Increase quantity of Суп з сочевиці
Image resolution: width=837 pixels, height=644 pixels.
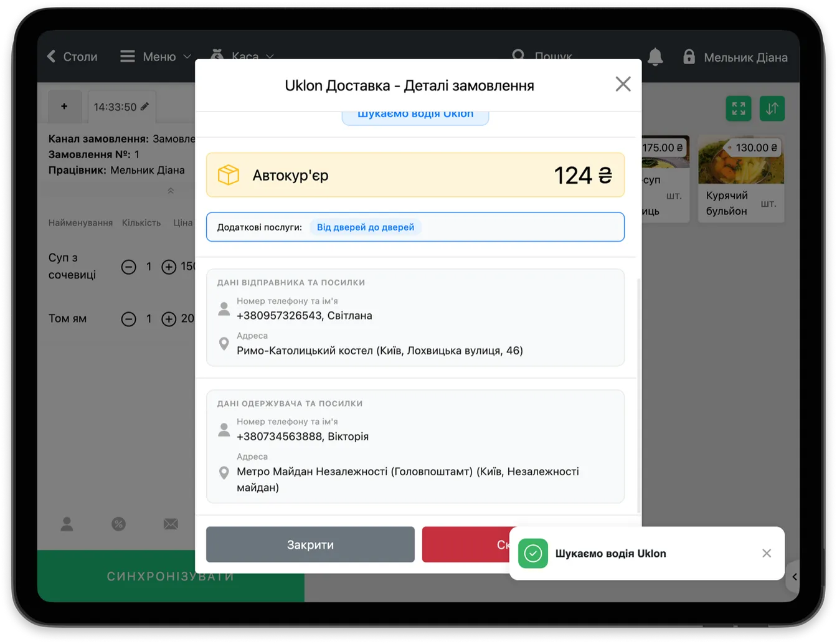169,267
